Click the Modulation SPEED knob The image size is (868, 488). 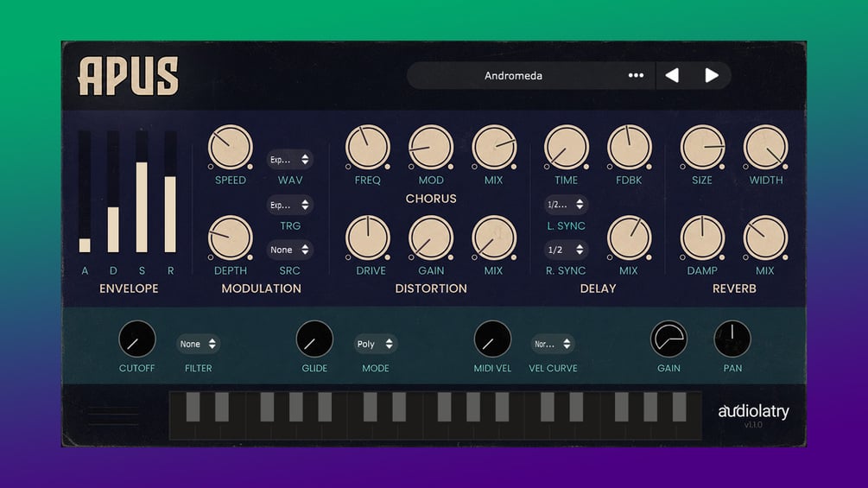pos(231,147)
